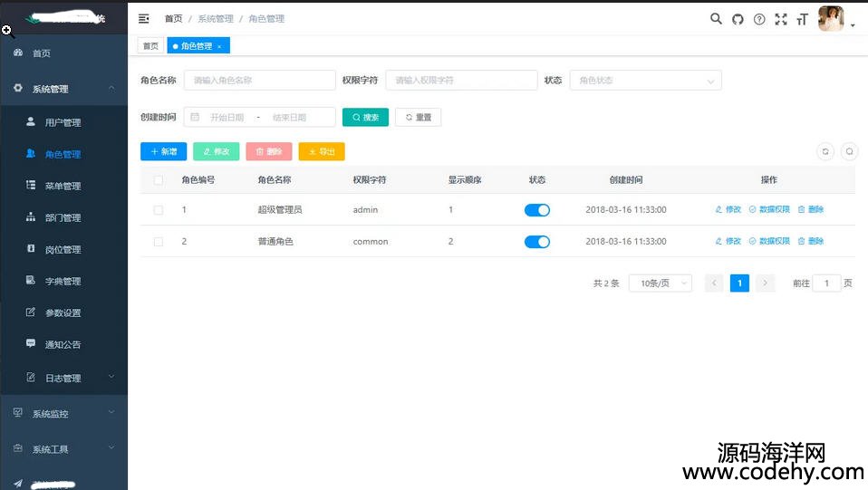Toggle status switch for admin role

pyautogui.click(x=537, y=210)
